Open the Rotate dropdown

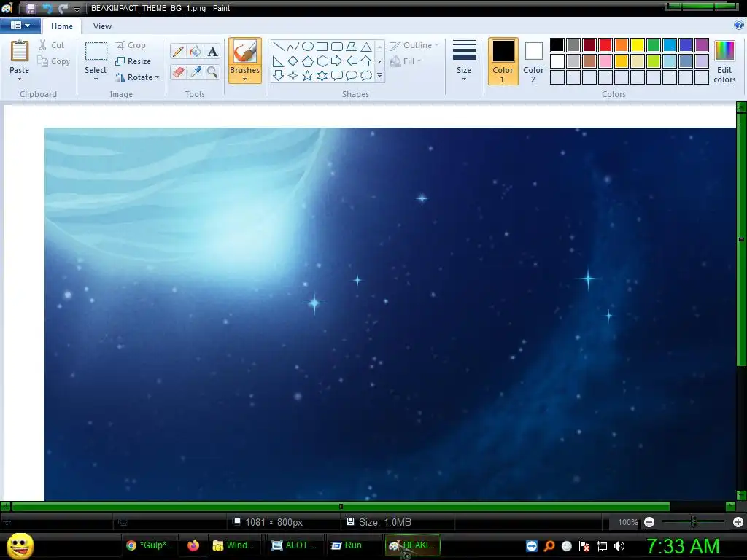(136, 77)
